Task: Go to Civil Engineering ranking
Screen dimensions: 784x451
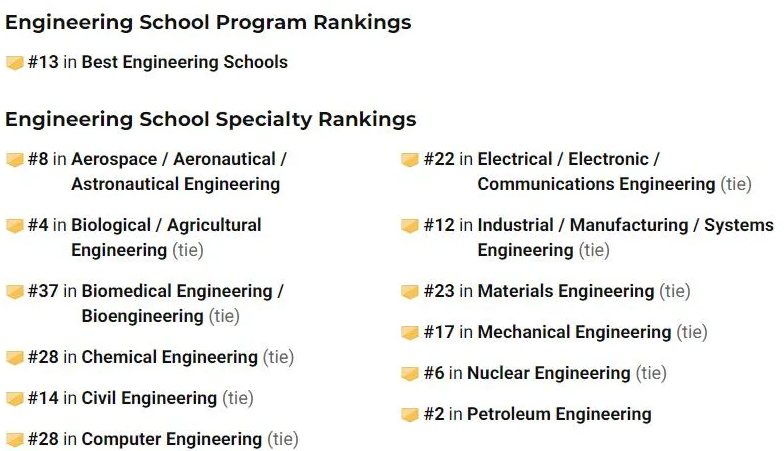Action: point(149,398)
